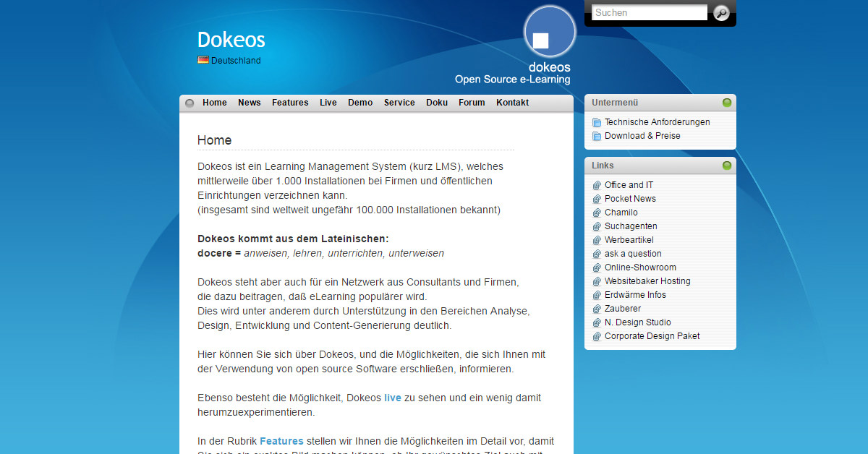Go to the Features menu item
This screenshot has height=454, width=868.
point(290,103)
